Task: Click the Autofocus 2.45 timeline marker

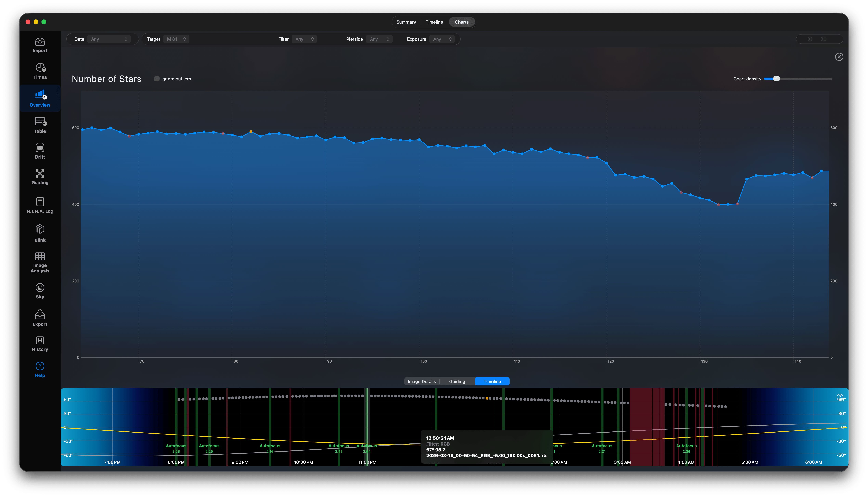Action: coord(339,448)
